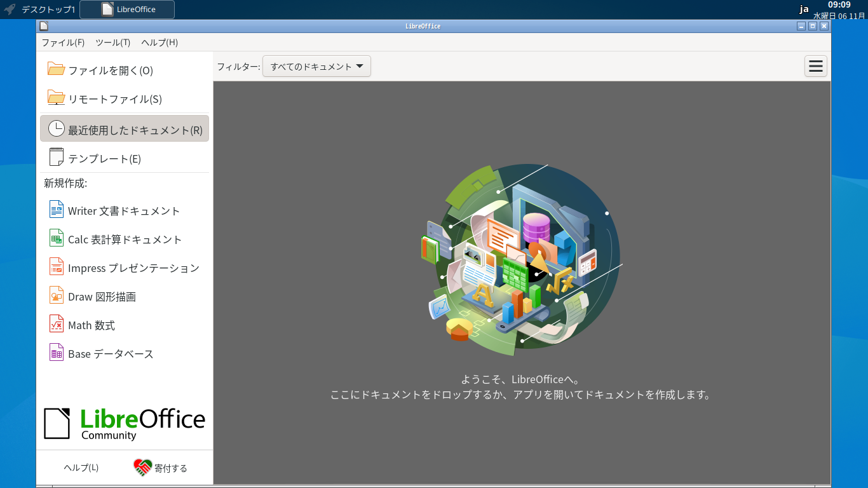Image resolution: width=868 pixels, height=488 pixels.
Task: Click the リモートファイル folder icon
Action: 57,98
